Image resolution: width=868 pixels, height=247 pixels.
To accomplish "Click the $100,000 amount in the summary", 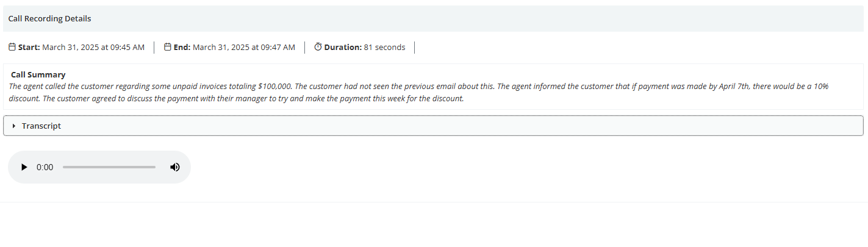I will click(x=274, y=86).
